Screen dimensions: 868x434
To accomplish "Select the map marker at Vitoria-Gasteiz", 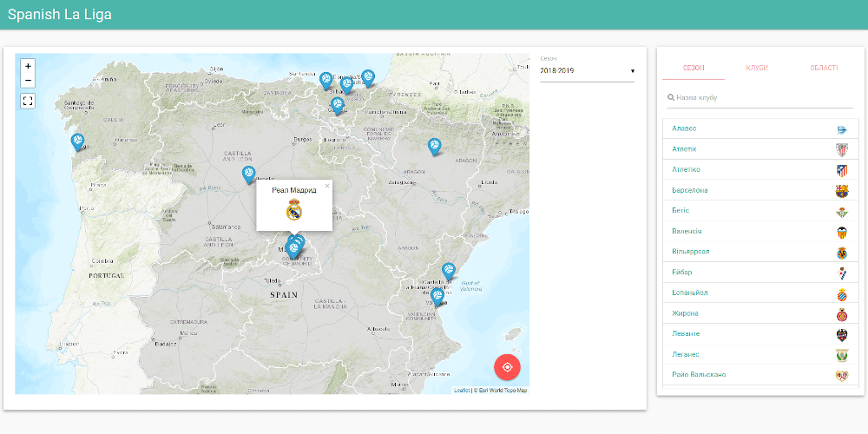I will (x=337, y=105).
